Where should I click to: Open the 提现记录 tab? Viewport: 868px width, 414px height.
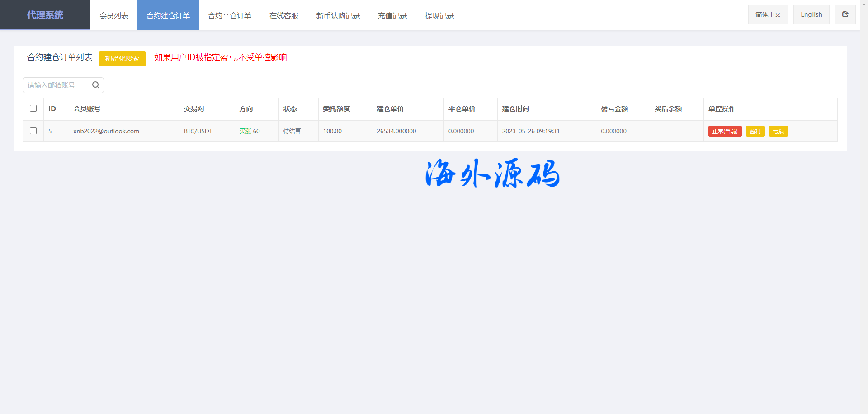[x=439, y=15]
